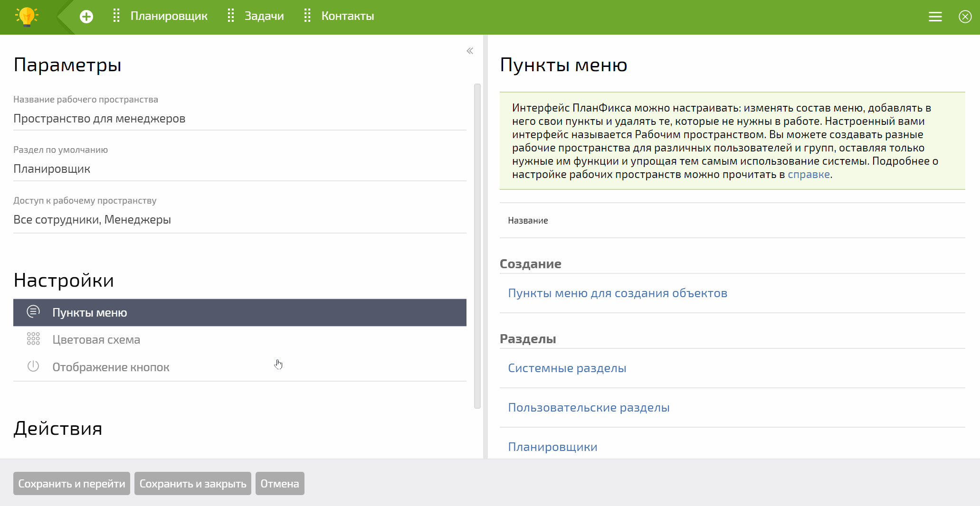This screenshot has width=980, height=506.
Task: Click the lightbulb PlanFix logo
Action: tap(27, 17)
